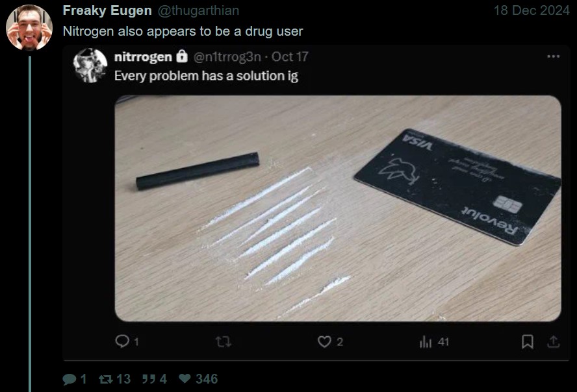Open the three-dots more menu on quoted tweet
577x392 pixels.
pyautogui.click(x=553, y=56)
